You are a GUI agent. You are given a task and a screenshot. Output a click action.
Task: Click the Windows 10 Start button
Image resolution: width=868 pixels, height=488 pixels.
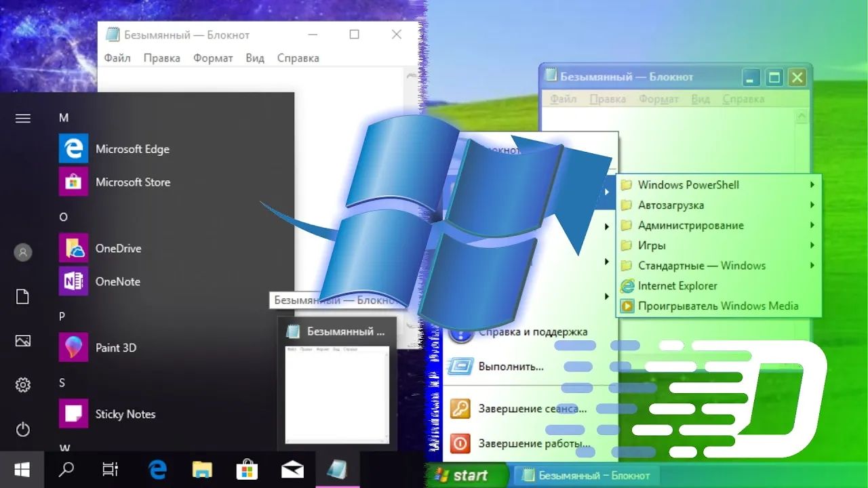point(22,470)
